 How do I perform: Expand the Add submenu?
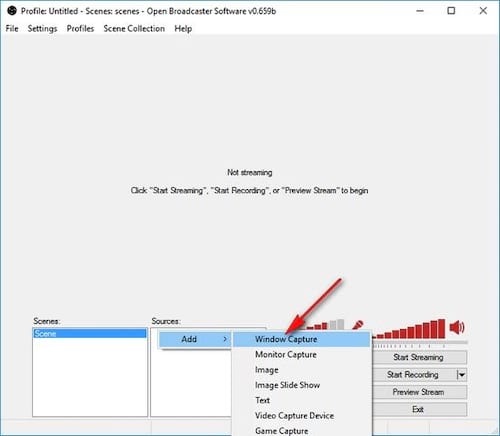(x=195, y=339)
